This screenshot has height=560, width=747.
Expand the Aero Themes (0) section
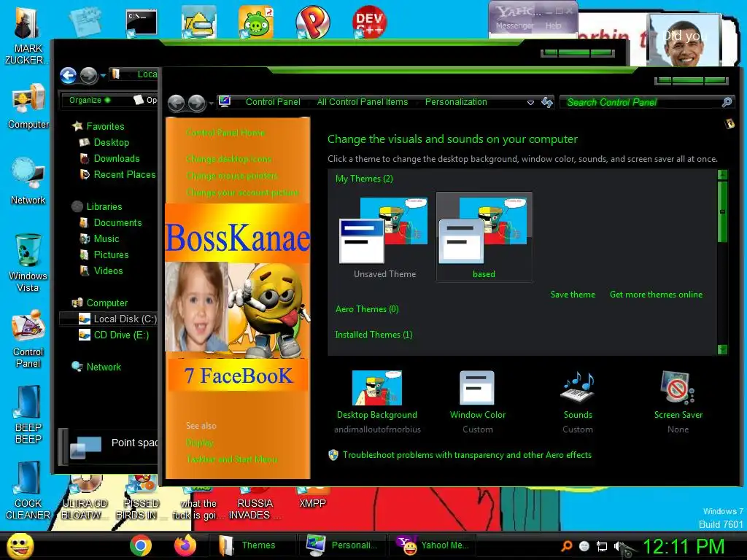coord(367,309)
